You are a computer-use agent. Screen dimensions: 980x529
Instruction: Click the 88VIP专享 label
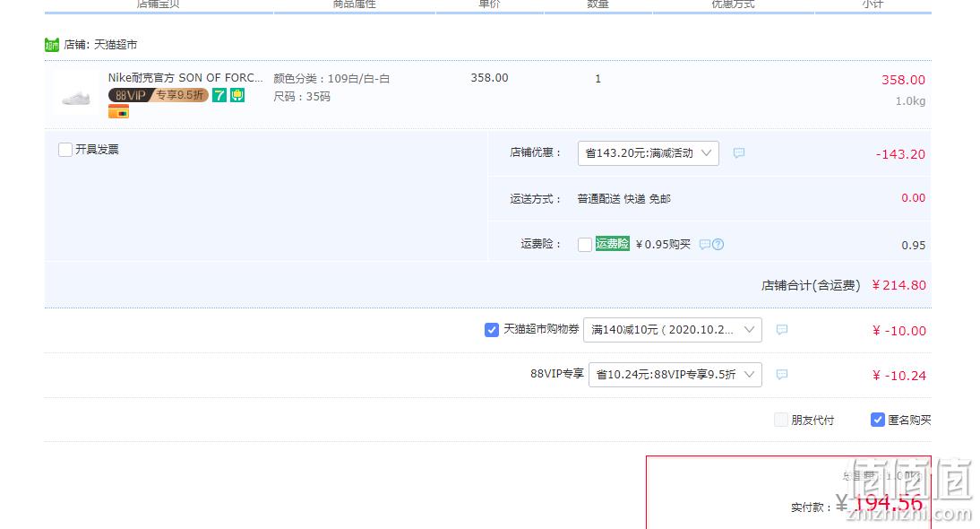(557, 374)
